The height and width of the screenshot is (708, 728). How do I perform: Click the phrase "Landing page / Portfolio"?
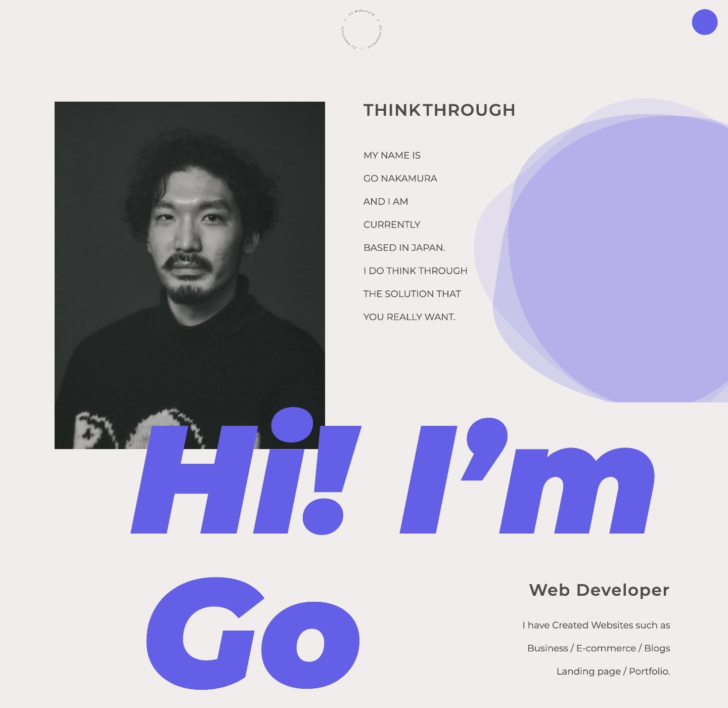pos(614,671)
